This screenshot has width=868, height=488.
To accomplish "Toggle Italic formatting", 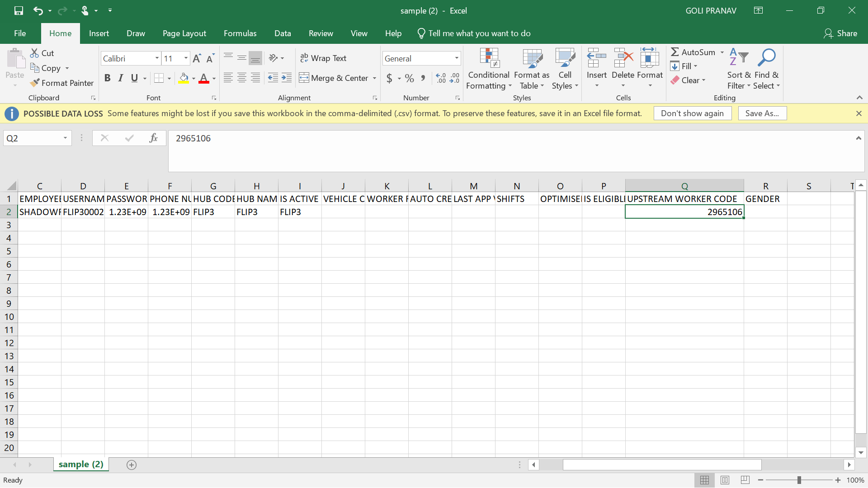I will pyautogui.click(x=120, y=78).
